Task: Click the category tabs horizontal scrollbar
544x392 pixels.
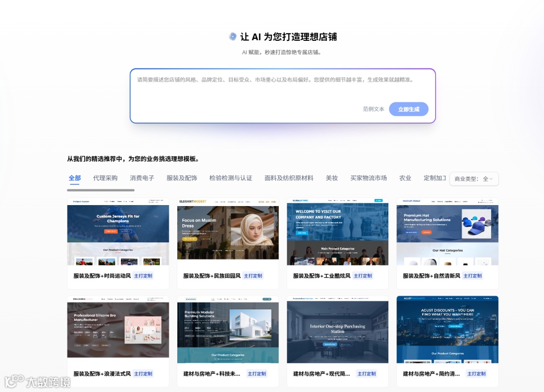Action: pyautogui.click(x=101, y=190)
